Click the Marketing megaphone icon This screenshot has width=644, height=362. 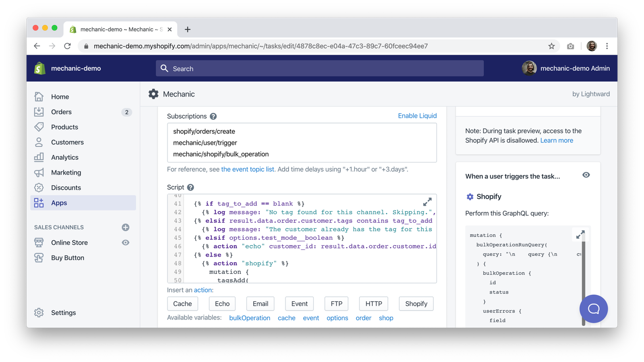pyautogui.click(x=39, y=173)
